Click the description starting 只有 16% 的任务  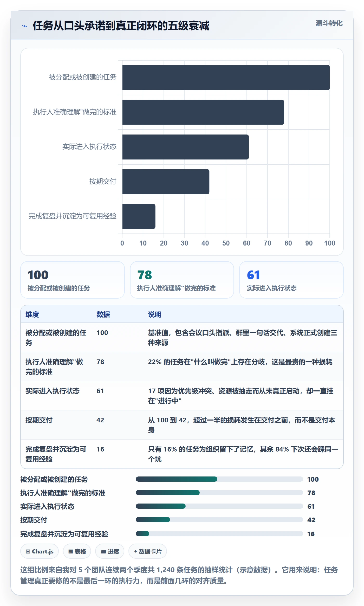click(x=243, y=454)
